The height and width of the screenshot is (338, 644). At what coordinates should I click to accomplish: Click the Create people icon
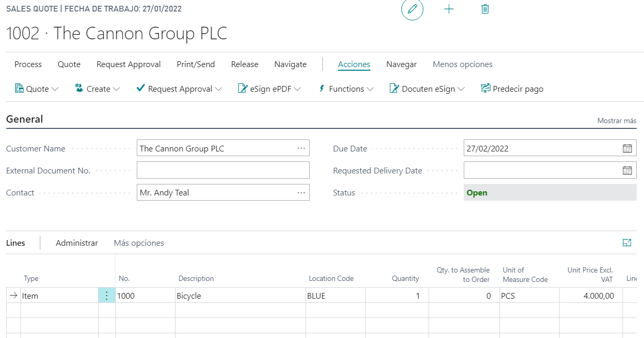coord(80,89)
